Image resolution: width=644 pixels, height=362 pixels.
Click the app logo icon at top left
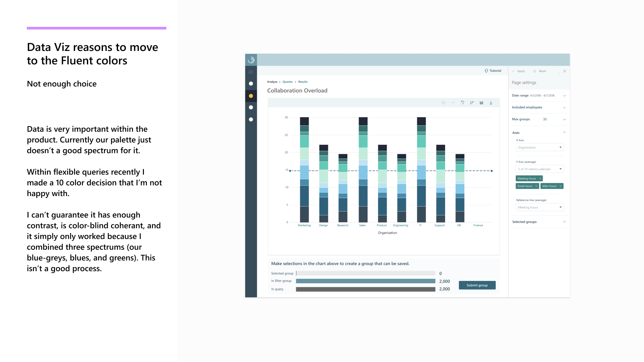(251, 59)
